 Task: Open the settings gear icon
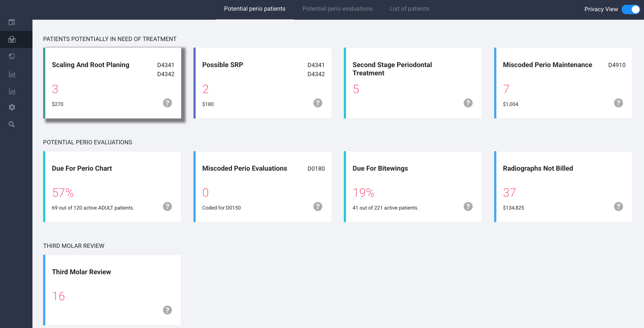[12, 107]
